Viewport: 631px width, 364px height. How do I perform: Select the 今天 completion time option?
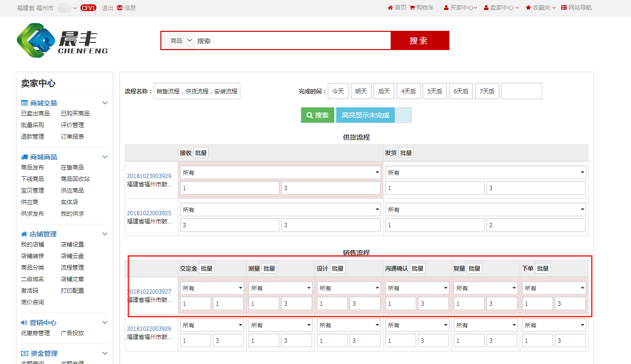(338, 91)
